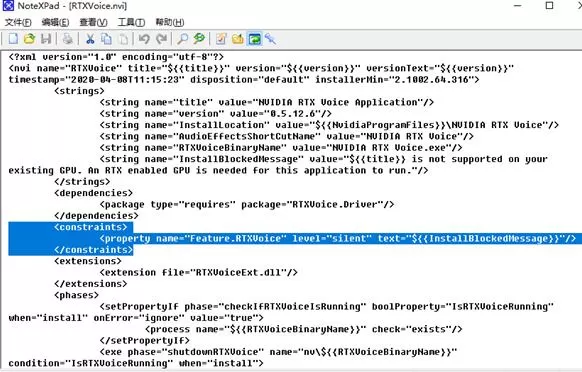Click the </extensions> closing tag
Screen dimensions: 582x372
coord(91,284)
